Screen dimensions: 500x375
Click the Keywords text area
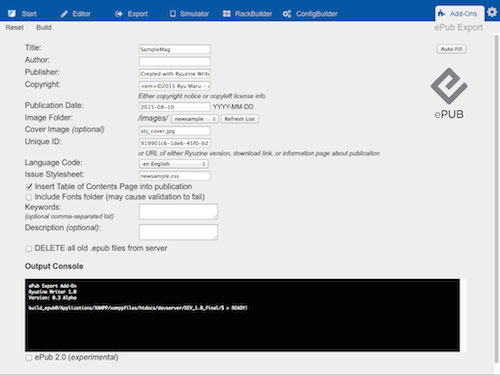(178, 212)
